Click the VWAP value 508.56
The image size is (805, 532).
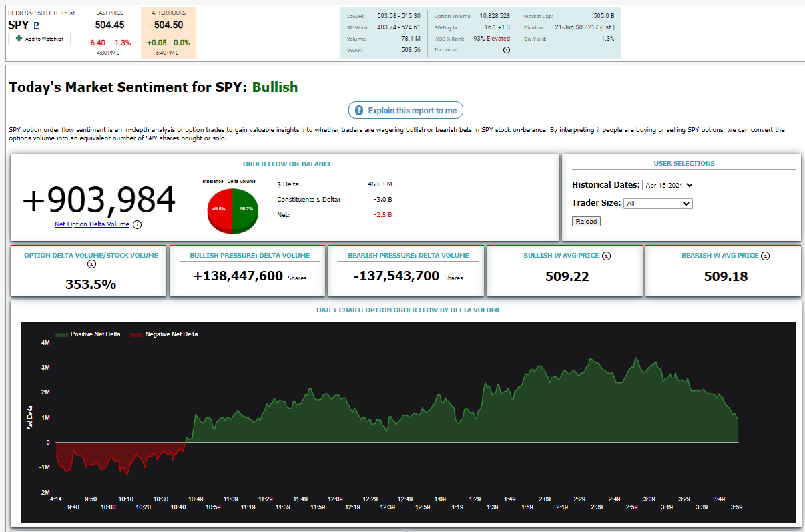(410, 50)
